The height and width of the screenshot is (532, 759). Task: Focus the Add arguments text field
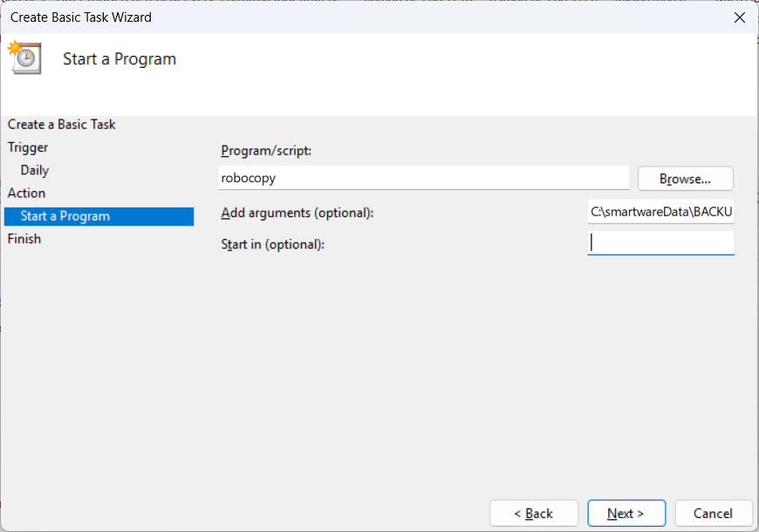(x=660, y=212)
